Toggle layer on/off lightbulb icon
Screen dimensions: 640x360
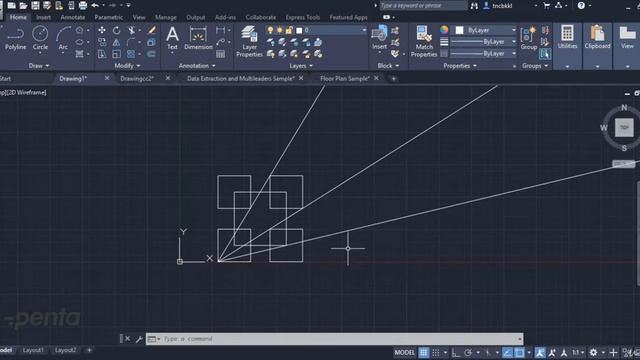(270, 30)
